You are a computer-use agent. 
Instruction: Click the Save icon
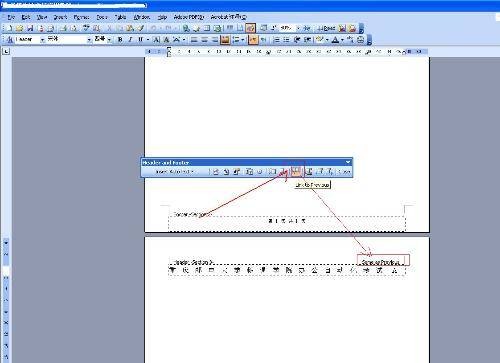[30, 28]
